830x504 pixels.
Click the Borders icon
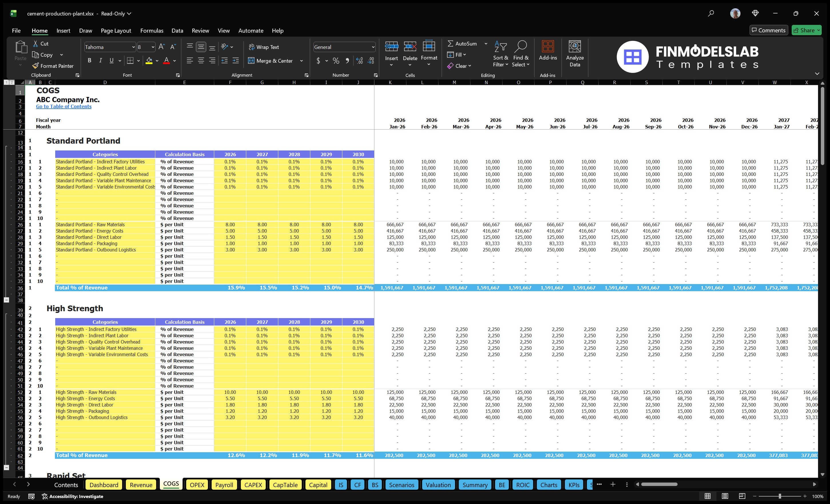coord(130,61)
